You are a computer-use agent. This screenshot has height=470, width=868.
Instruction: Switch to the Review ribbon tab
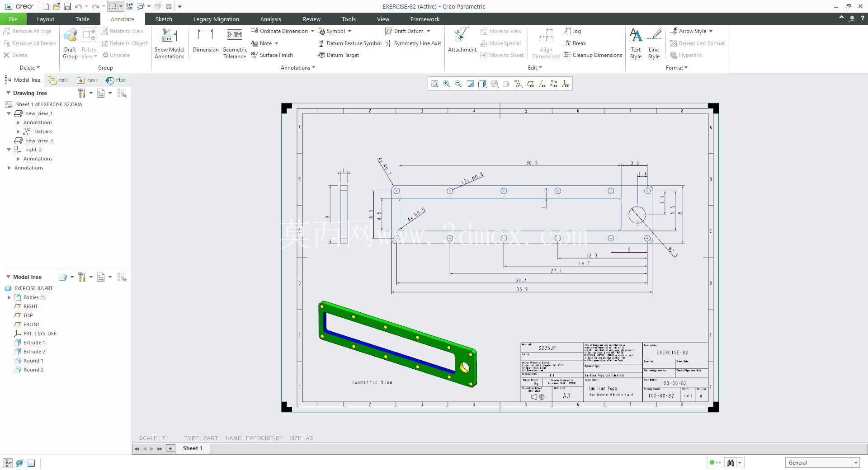(x=311, y=19)
